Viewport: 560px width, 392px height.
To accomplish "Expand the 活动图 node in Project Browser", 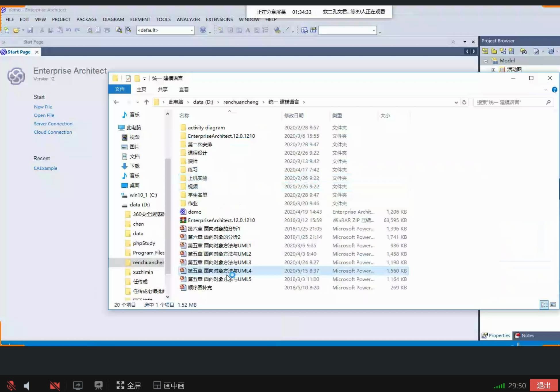I will click(x=493, y=70).
